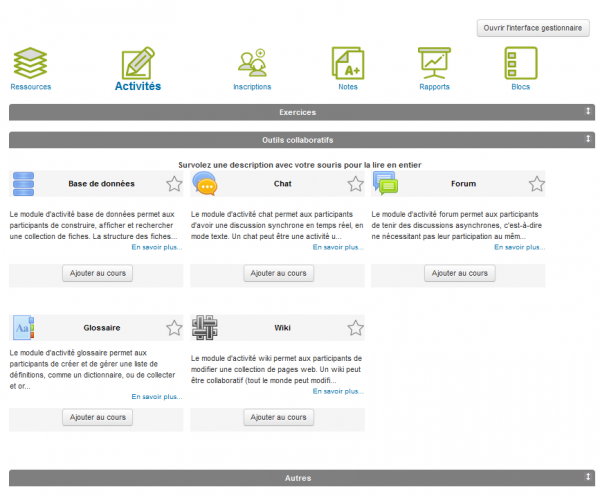The image size is (600, 496).
Task: Click the Wiki maze icon
Action: (204, 327)
